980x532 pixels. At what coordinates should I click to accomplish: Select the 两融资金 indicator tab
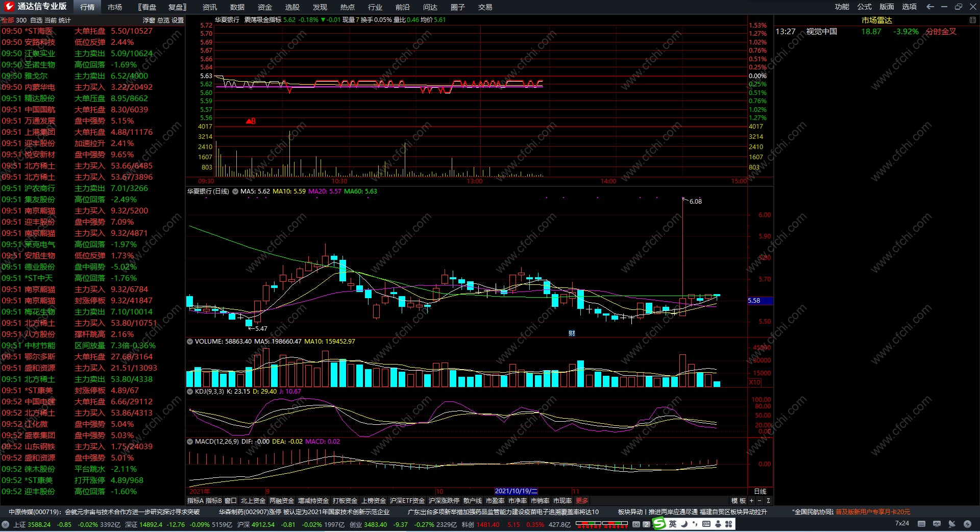[x=282, y=501]
